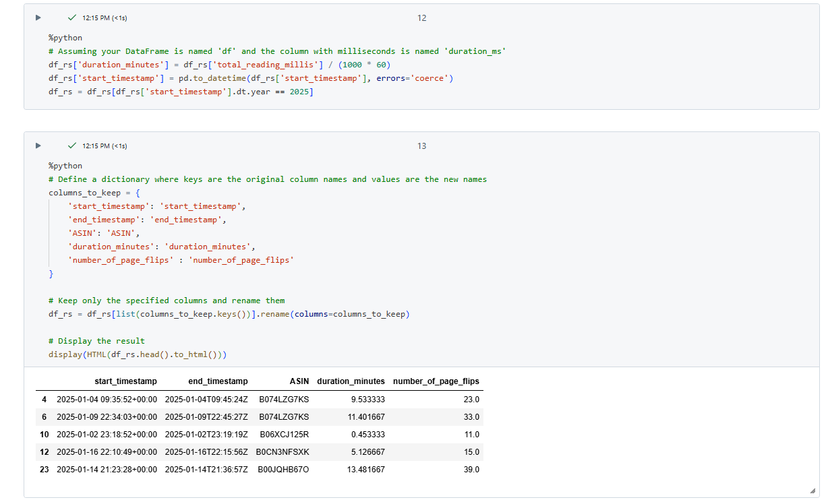Run cell 12 with the play icon
This screenshot has height=504, width=828.
(x=38, y=18)
